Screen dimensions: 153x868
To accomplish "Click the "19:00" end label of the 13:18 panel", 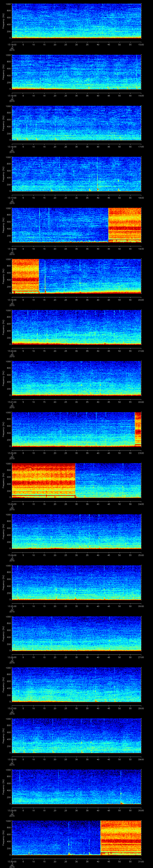I will tap(141, 249).
